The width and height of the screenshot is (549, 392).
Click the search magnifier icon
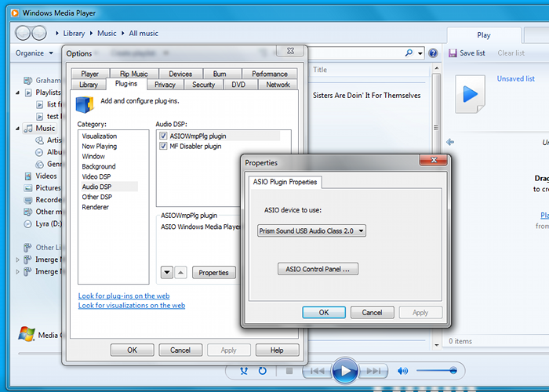coord(409,53)
